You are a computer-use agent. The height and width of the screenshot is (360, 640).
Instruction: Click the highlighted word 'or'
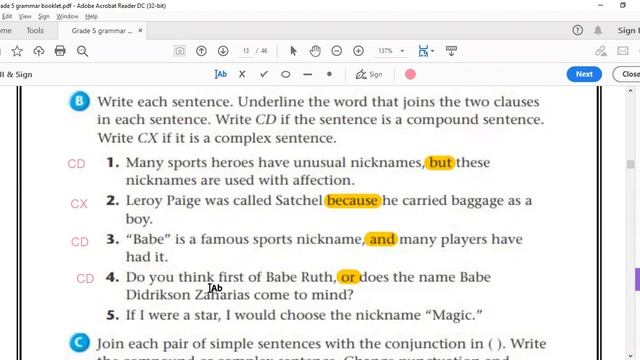tap(348, 277)
